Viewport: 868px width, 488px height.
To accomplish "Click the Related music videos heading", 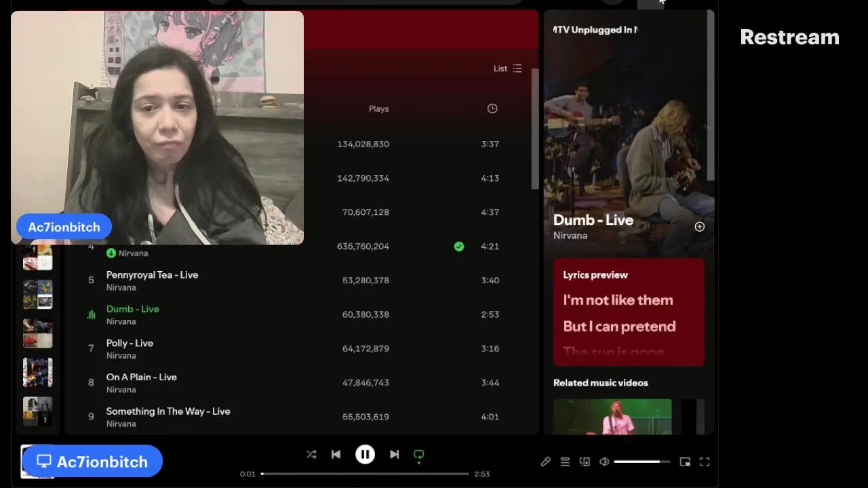I will tap(600, 383).
